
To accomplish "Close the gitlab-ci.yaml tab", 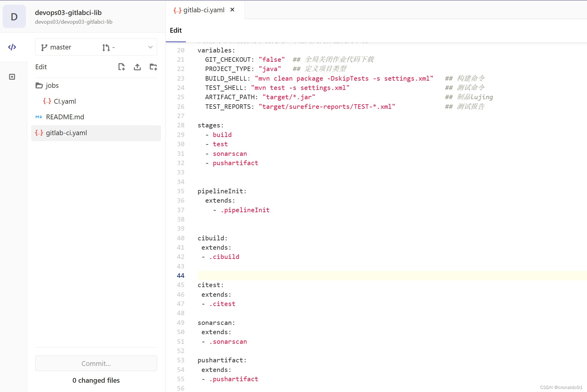I will tap(232, 10).
